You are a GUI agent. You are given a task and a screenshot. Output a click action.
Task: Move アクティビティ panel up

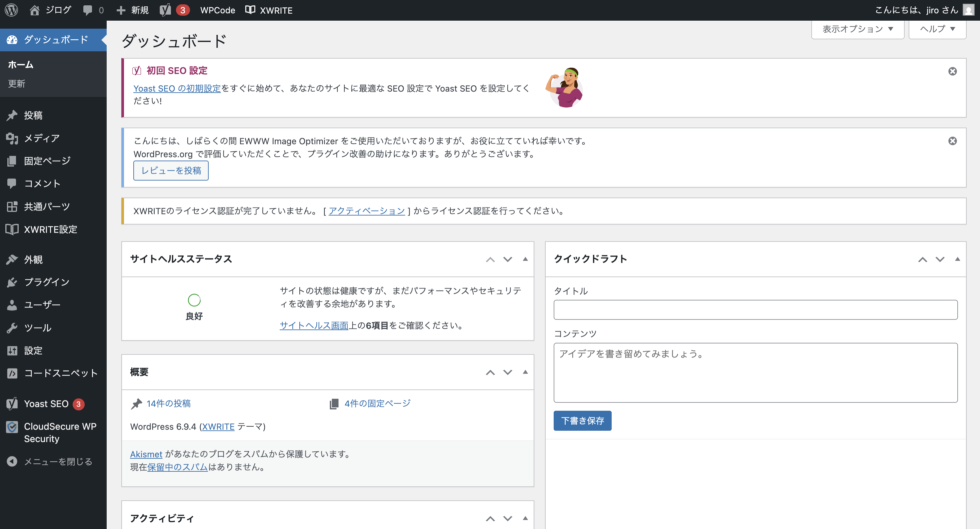(x=490, y=518)
